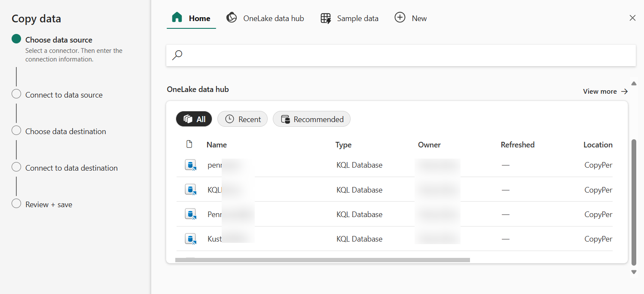Select the New tab
The width and height of the screenshot is (644, 294).
coord(411,18)
